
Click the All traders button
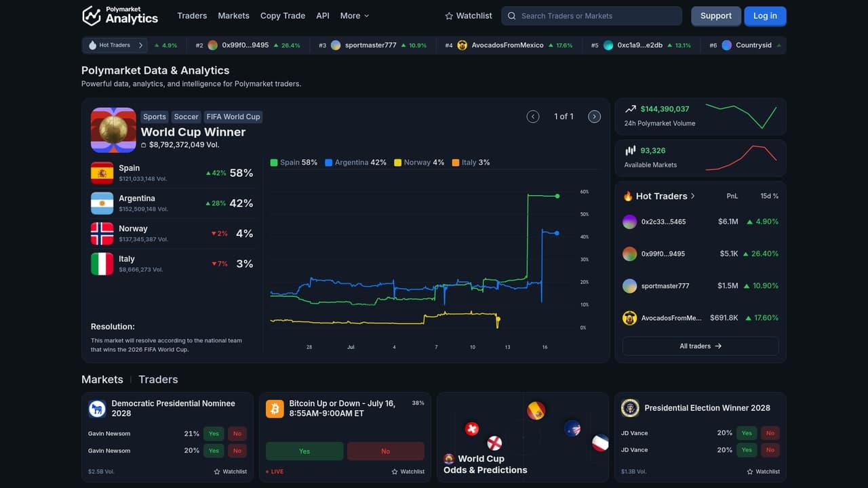[x=701, y=346]
